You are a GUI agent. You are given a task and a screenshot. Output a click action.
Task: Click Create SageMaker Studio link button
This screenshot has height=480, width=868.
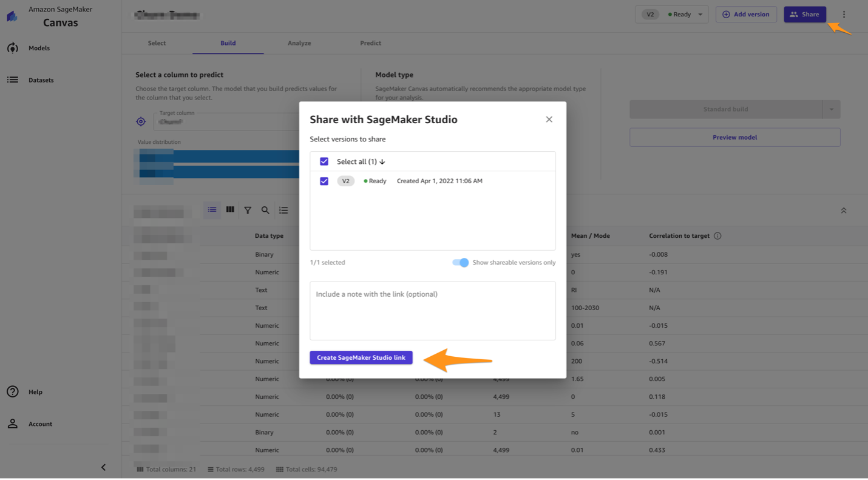tap(361, 357)
